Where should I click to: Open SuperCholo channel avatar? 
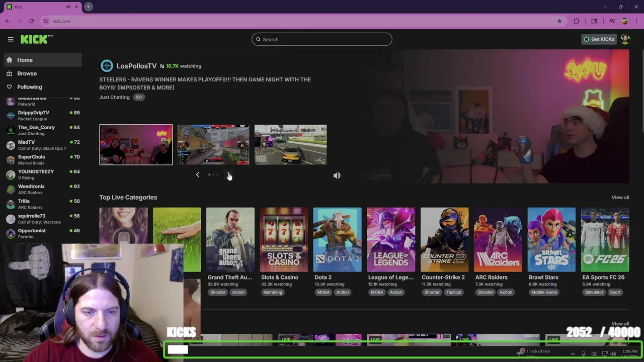point(11,160)
